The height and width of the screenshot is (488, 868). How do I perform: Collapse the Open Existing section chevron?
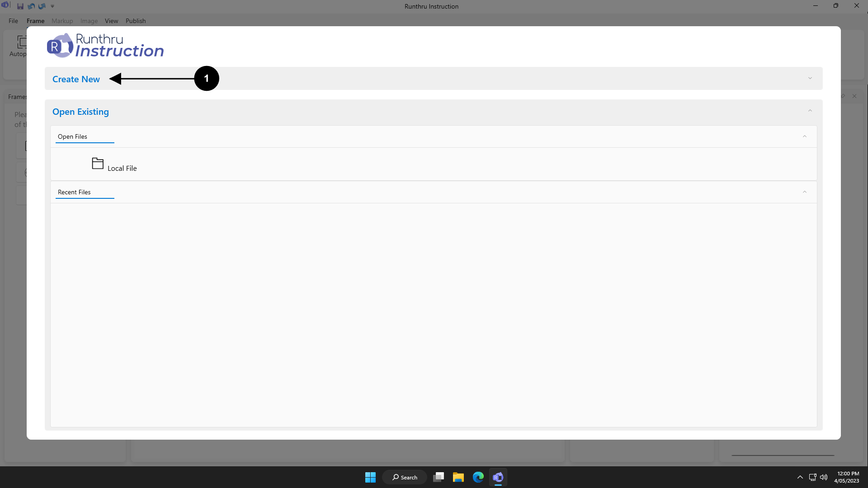[x=810, y=111]
